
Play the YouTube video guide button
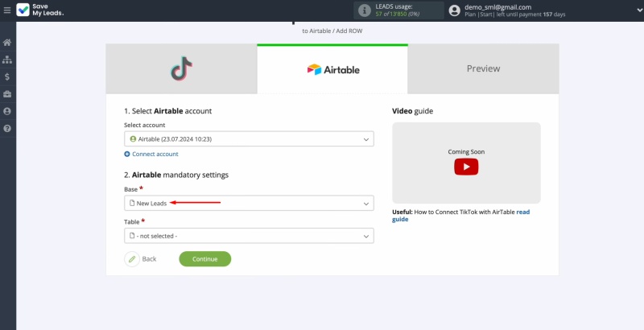pyautogui.click(x=466, y=167)
